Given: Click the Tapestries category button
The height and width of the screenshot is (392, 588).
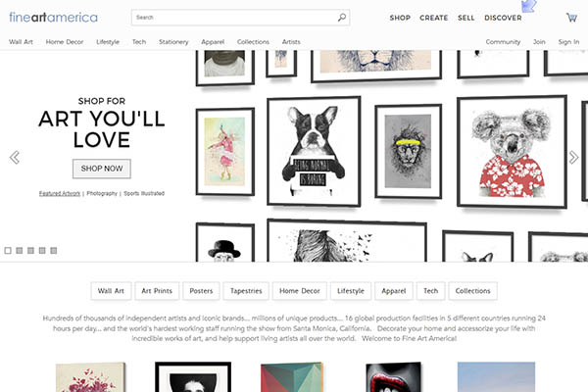Looking at the screenshot, I should [246, 291].
